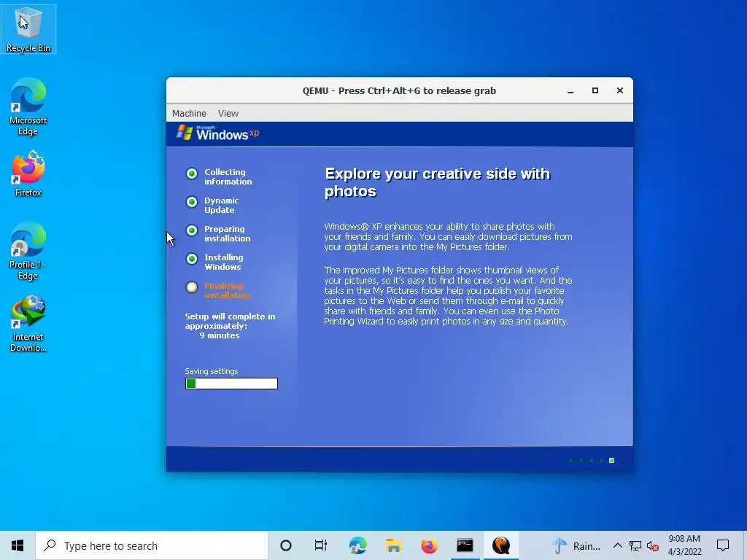
Task: Select the Internet Download Manager shortcut
Action: point(28,324)
